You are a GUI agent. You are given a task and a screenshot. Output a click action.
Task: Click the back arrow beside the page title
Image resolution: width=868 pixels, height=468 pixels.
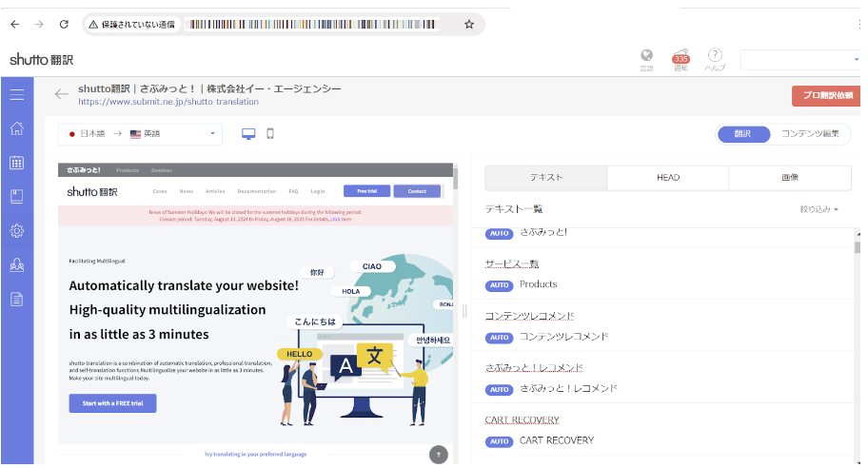point(62,94)
